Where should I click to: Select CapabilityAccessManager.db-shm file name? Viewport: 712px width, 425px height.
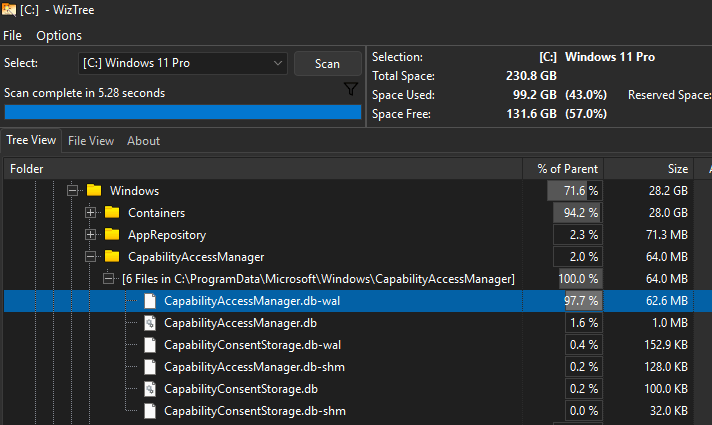(x=254, y=367)
